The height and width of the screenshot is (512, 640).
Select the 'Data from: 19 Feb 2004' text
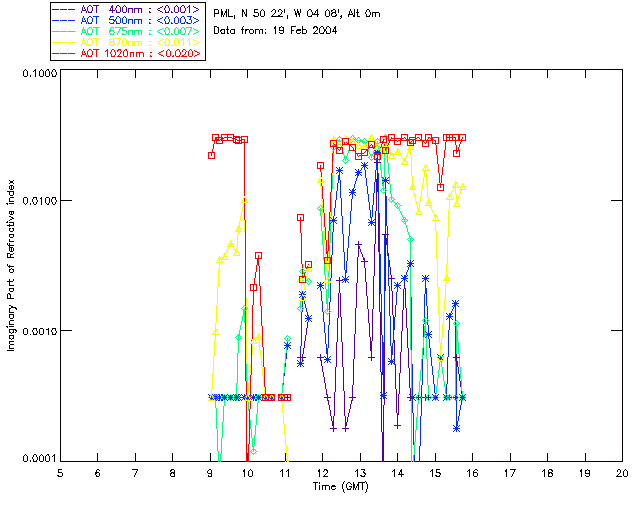(275, 31)
